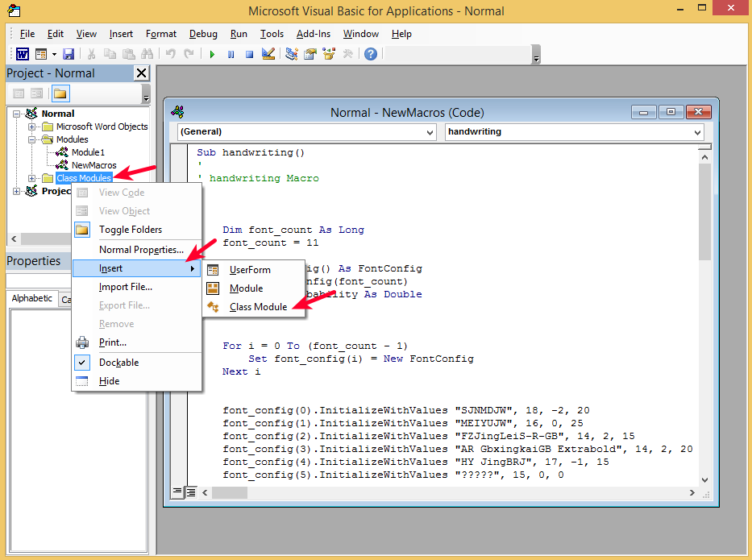Screen dimensions: 752x560
Task: Select Normal Properties... in context menu
Action: tap(141, 250)
